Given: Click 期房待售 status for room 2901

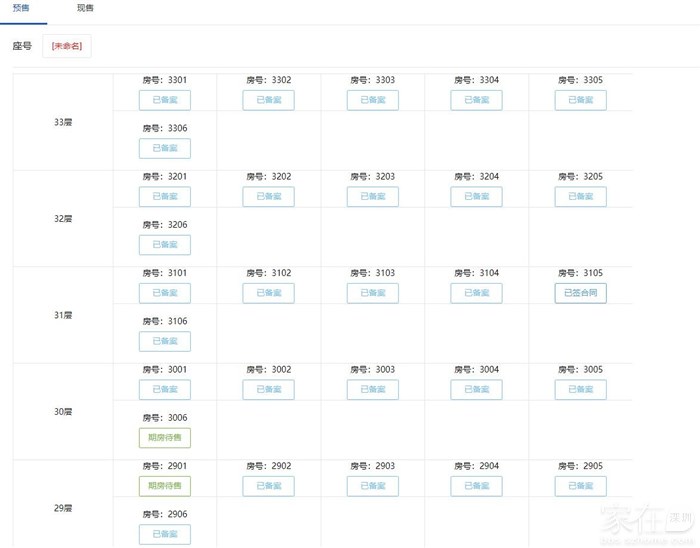Looking at the screenshot, I should [x=164, y=486].
